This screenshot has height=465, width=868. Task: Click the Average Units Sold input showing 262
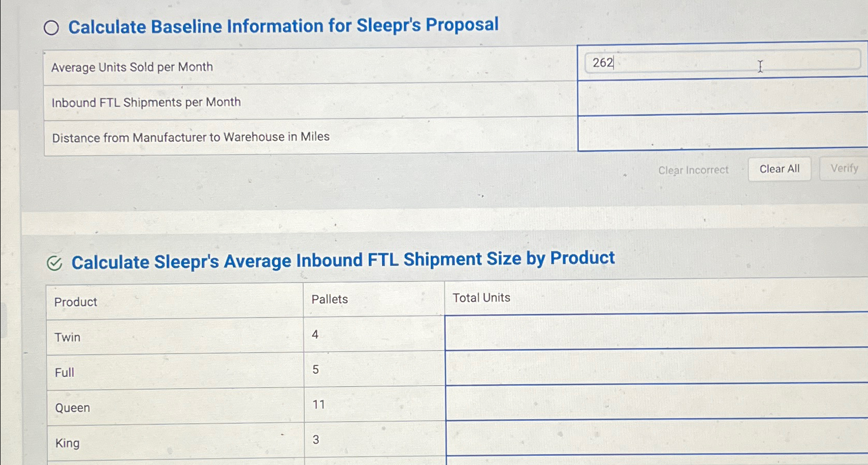coord(722,63)
